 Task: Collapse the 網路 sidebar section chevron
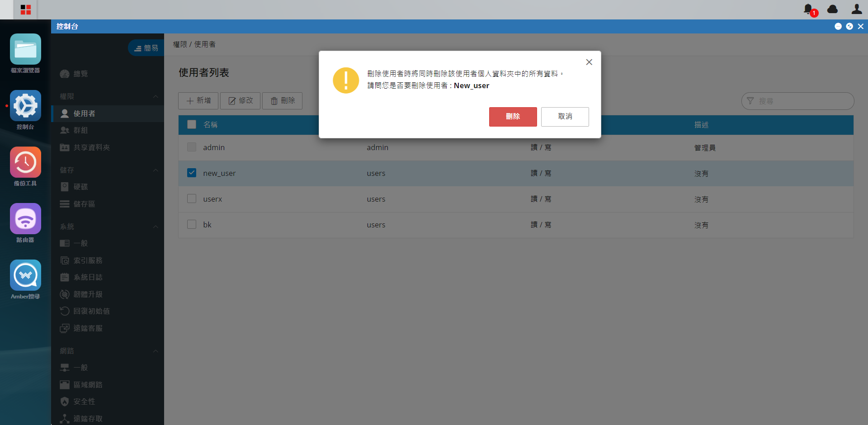tap(156, 351)
